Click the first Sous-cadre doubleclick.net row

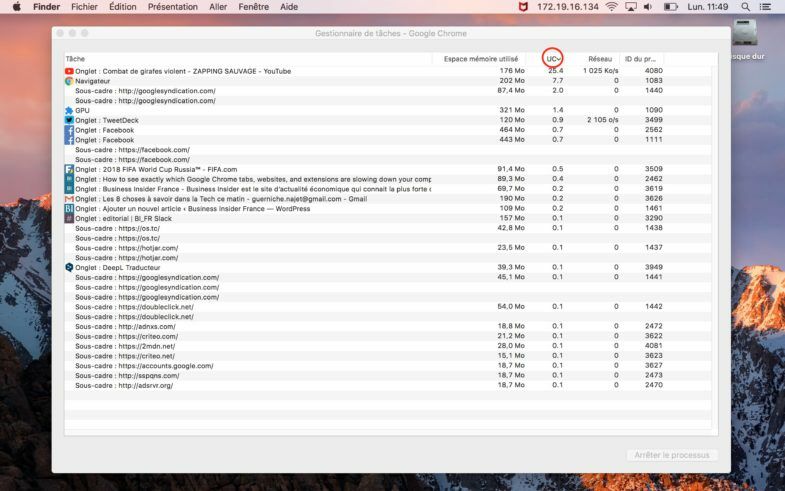388,307
